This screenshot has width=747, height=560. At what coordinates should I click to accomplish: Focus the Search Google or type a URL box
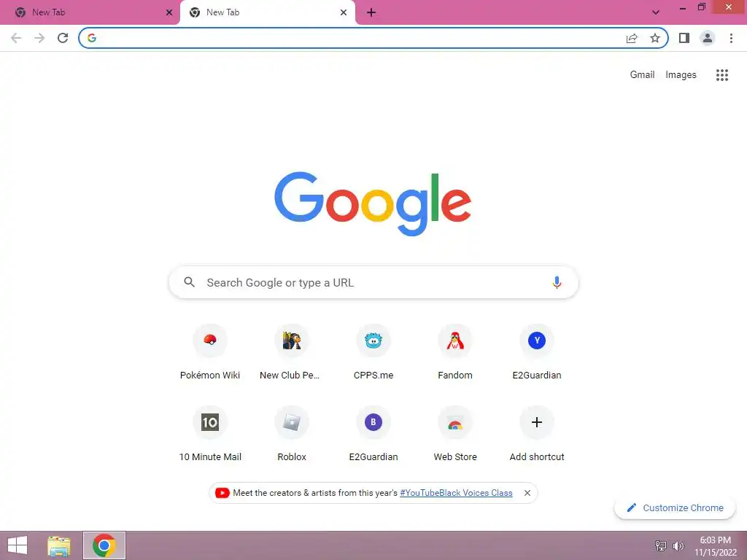pos(373,282)
